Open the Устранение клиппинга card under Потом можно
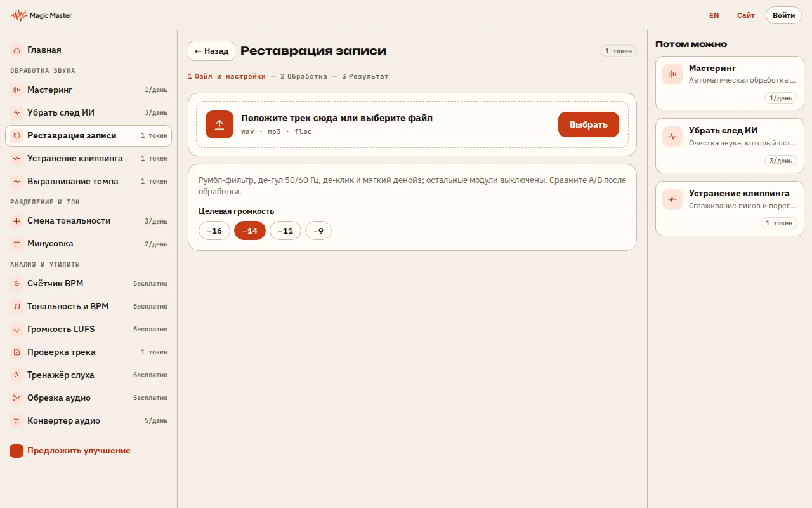This screenshot has height=508, width=812. (730, 208)
